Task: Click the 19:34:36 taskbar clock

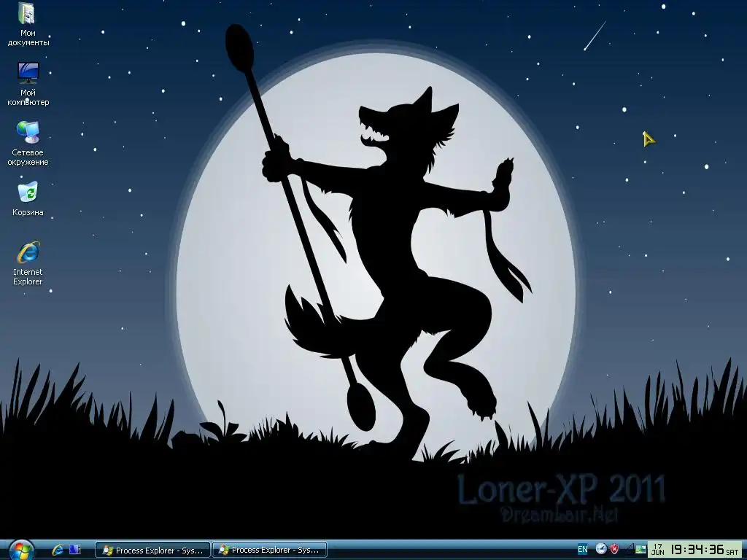Action: (697, 550)
